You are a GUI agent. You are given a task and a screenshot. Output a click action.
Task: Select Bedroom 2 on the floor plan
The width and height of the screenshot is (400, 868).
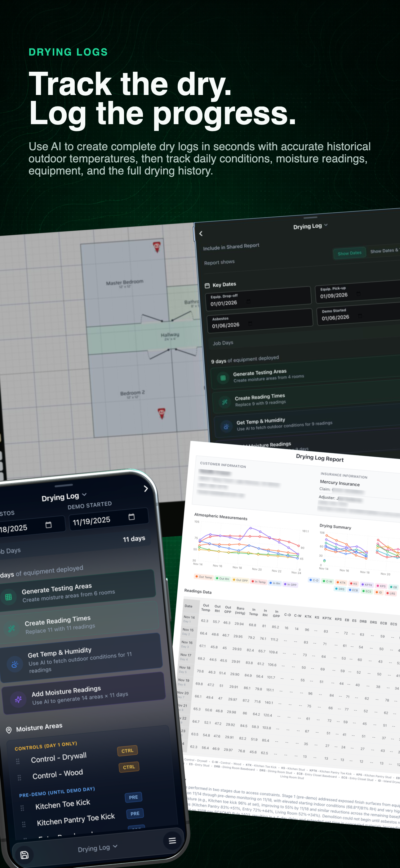(132, 394)
